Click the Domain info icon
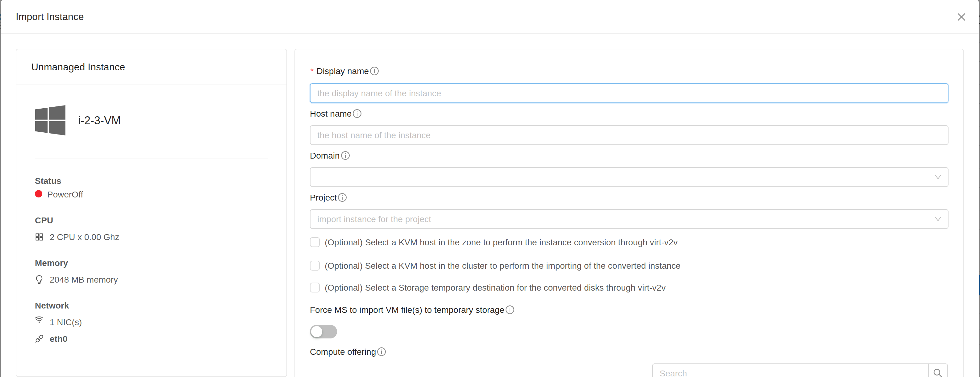This screenshot has width=980, height=377. (x=345, y=155)
